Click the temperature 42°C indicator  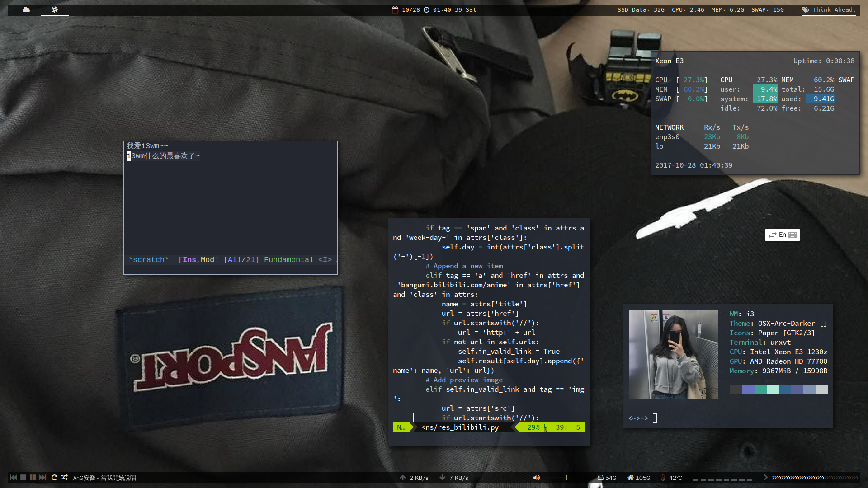click(671, 478)
